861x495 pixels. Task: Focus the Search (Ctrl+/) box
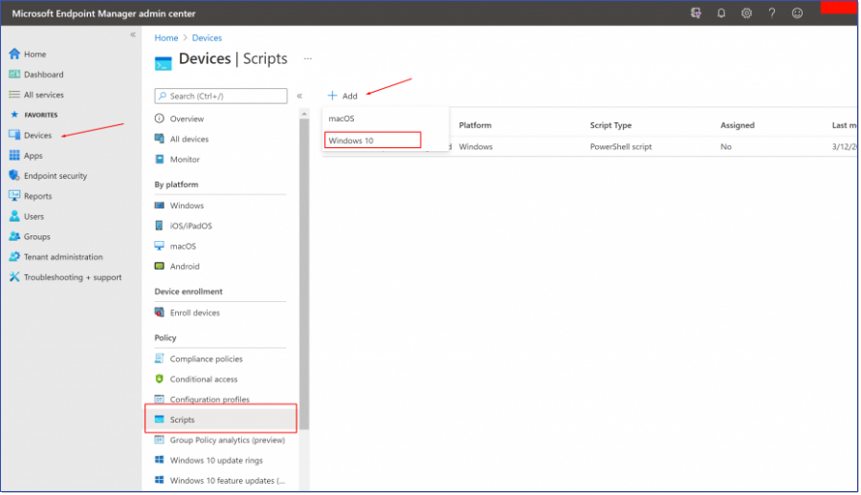[x=221, y=96]
